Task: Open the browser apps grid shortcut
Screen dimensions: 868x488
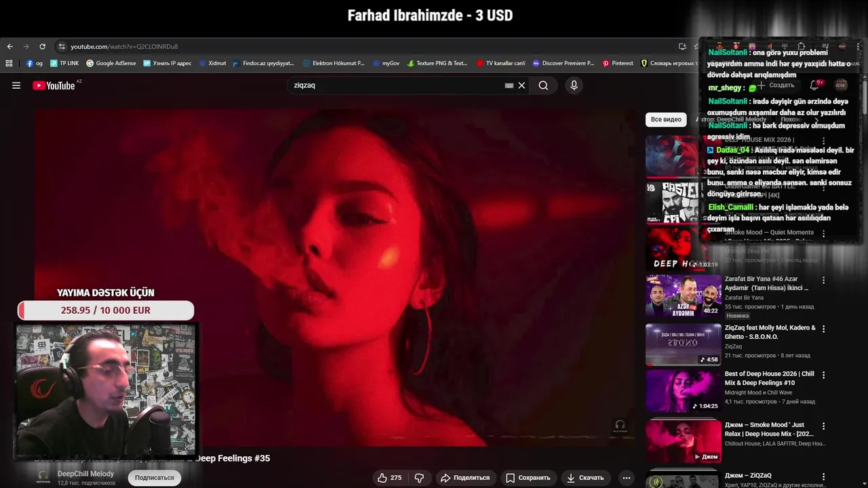Action: pos(9,63)
